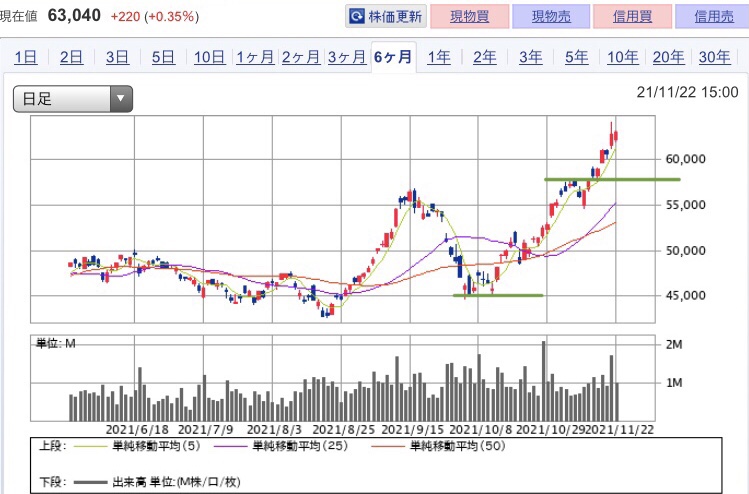The height and width of the screenshot is (494, 749).
Task: Select the 5日 period tab
Action: tap(163, 57)
